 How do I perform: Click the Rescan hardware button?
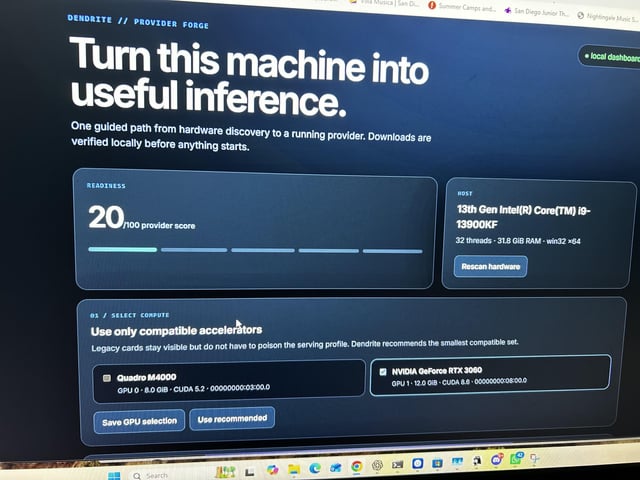(x=491, y=267)
